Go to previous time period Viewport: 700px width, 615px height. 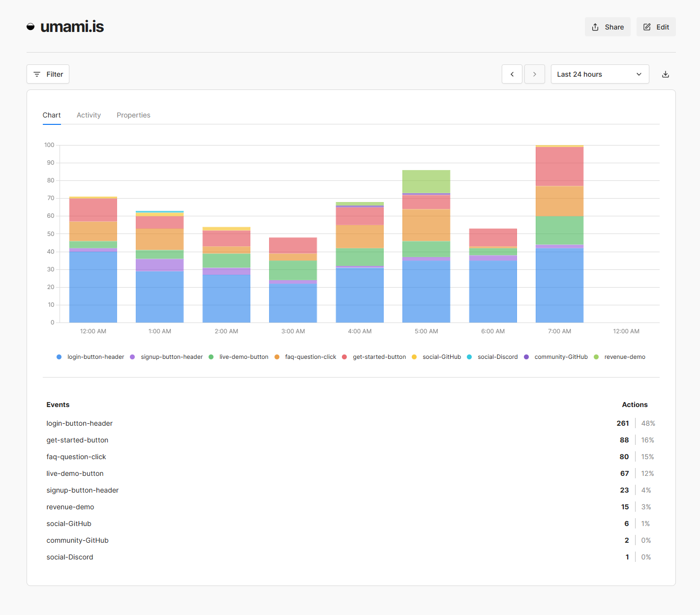tap(512, 74)
